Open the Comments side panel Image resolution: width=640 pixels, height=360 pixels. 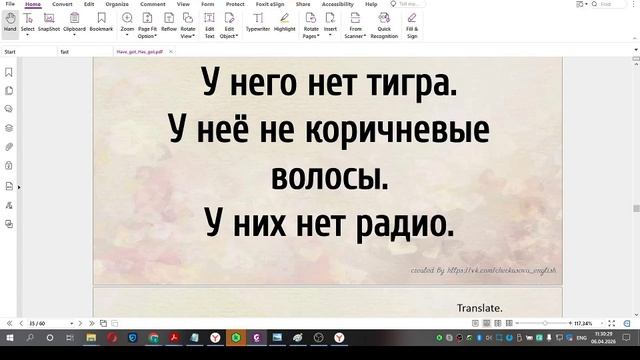pyautogui.click(x=9, y=109)
